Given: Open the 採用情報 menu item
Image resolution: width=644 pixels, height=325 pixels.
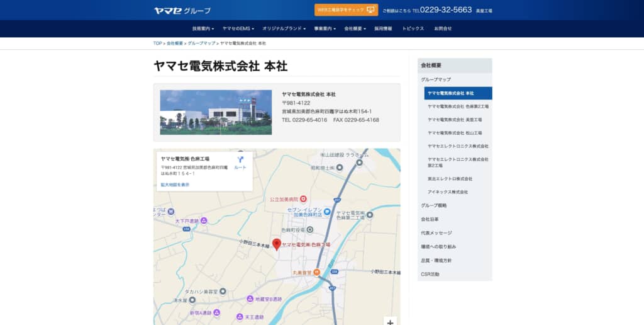Looking at the screenshot, I should point(383,29).
